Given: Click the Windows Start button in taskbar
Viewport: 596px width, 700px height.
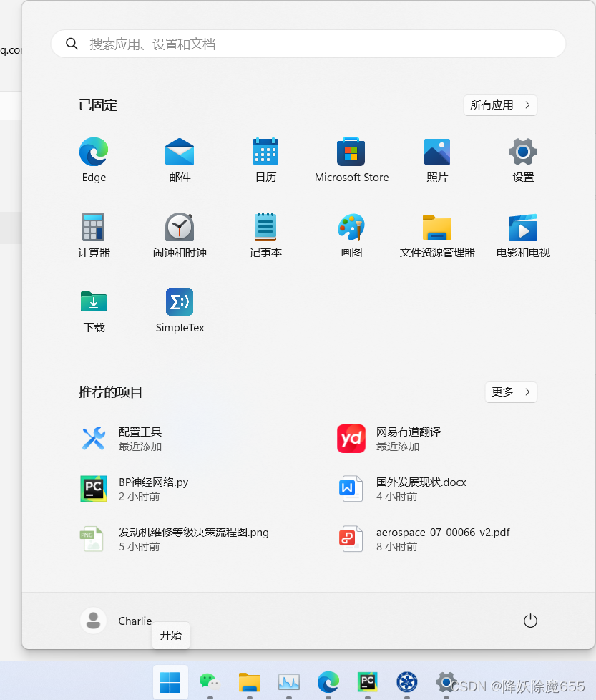Looking at the screenshot, I should (170, 682).
